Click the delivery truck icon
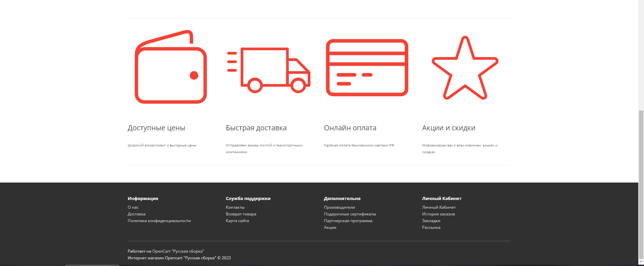Viewport: 644px width, 266px height. point(269,70)
